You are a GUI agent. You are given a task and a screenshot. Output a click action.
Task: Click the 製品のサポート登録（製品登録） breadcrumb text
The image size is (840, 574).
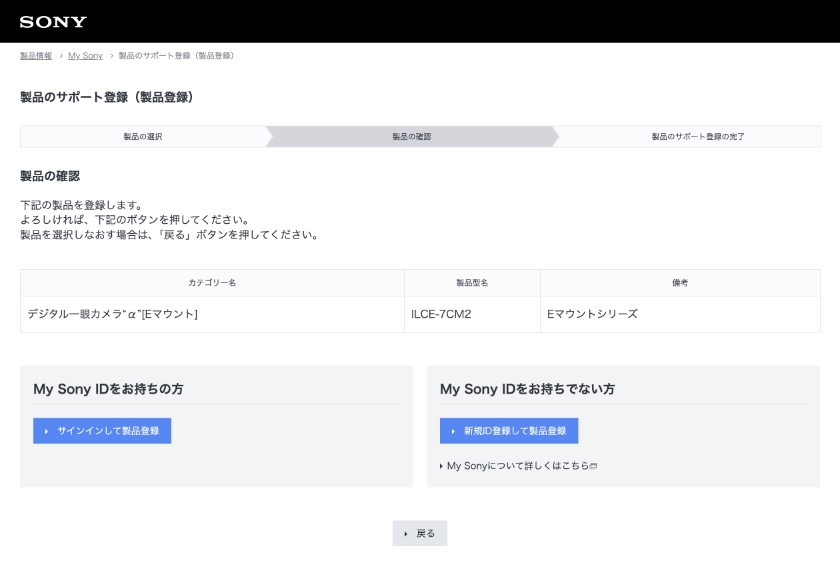pos(177,56)
